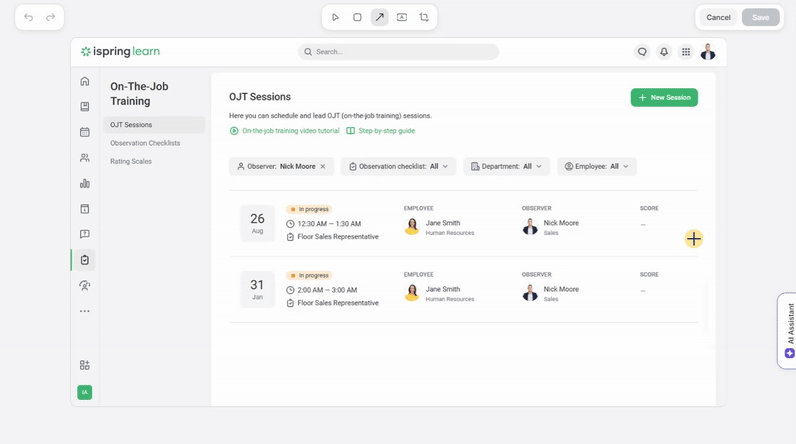The height and width of the screenshot is (444, 796).
Task: Select the text box tool
Action: (402, 17)
